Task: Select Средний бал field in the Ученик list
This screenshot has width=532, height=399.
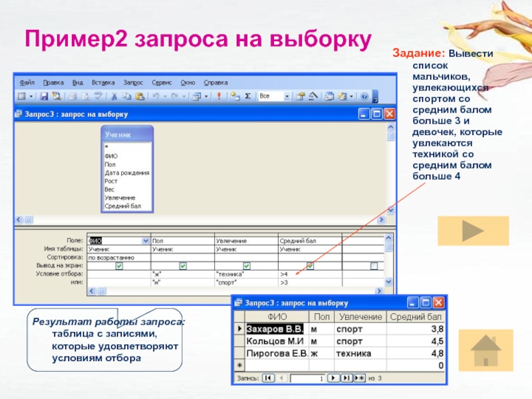Action: [122, 206]
